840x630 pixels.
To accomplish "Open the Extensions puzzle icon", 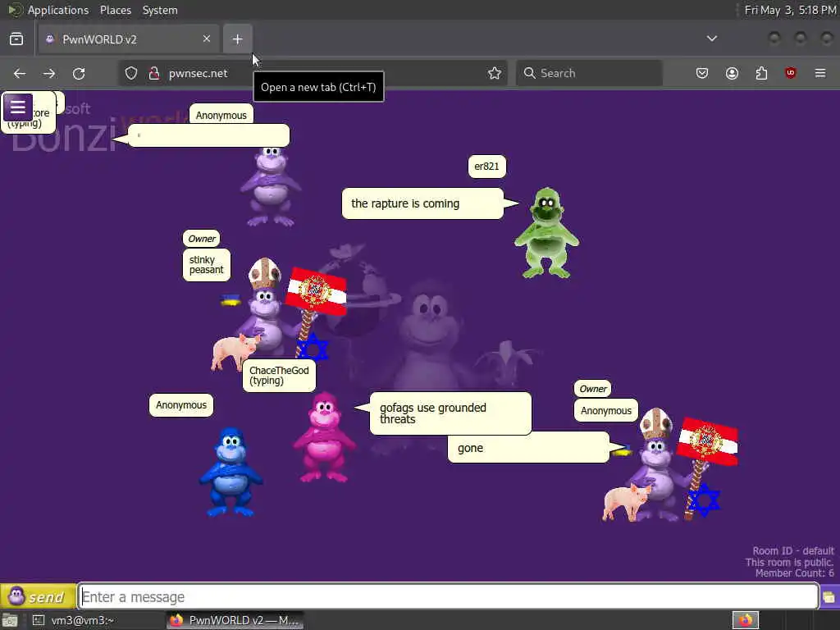I will pyautogui.click(x=761, y=73).
